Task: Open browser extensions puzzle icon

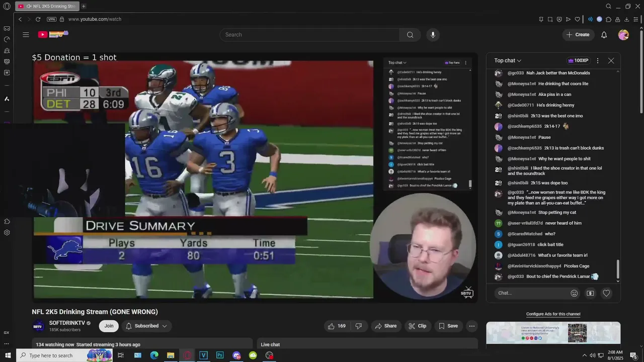Action: (x=608, y=19)
